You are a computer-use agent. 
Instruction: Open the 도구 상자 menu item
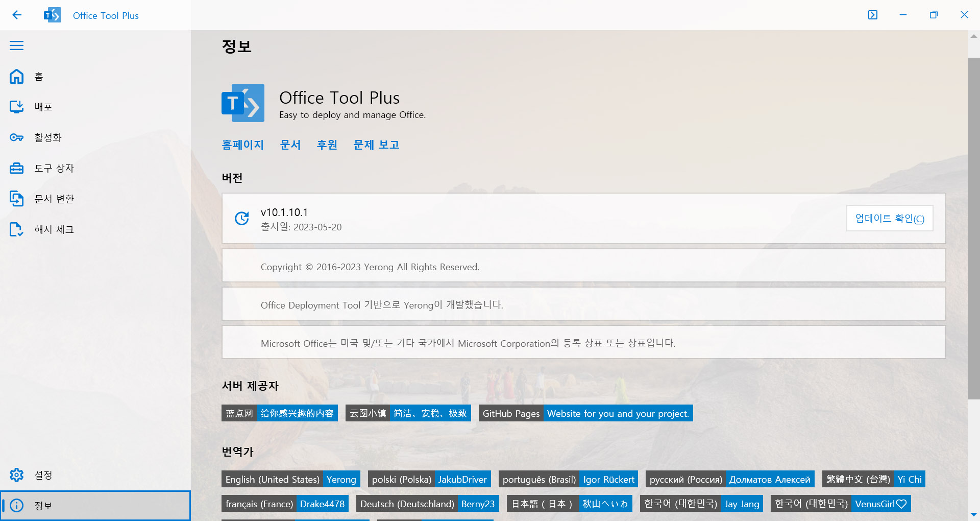95,168
